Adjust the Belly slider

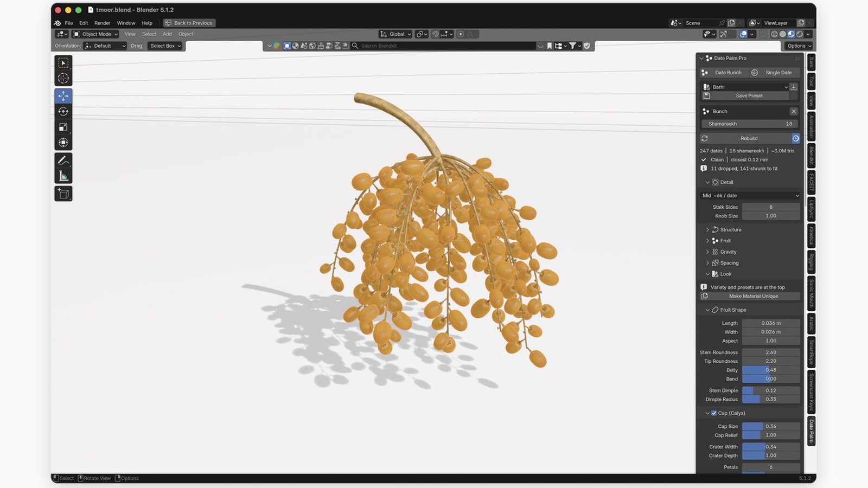[x=771, y=370]
